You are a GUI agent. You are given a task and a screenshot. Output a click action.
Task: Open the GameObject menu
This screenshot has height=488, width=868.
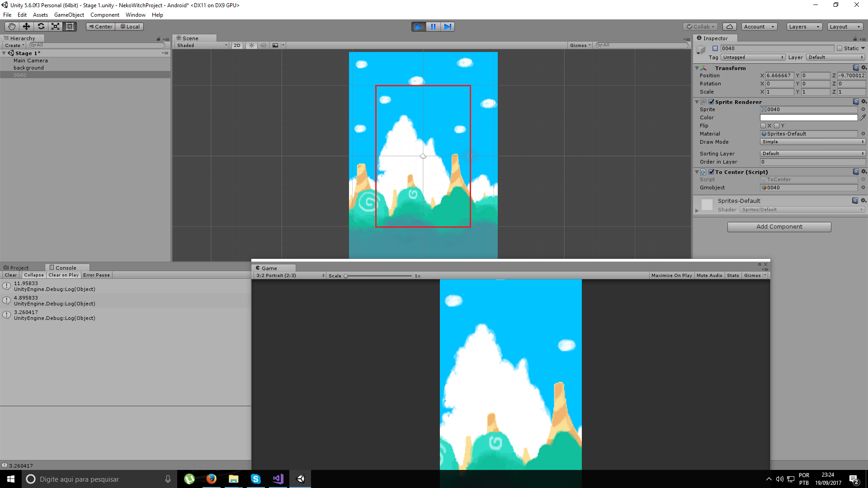click(x=69, y=15)
